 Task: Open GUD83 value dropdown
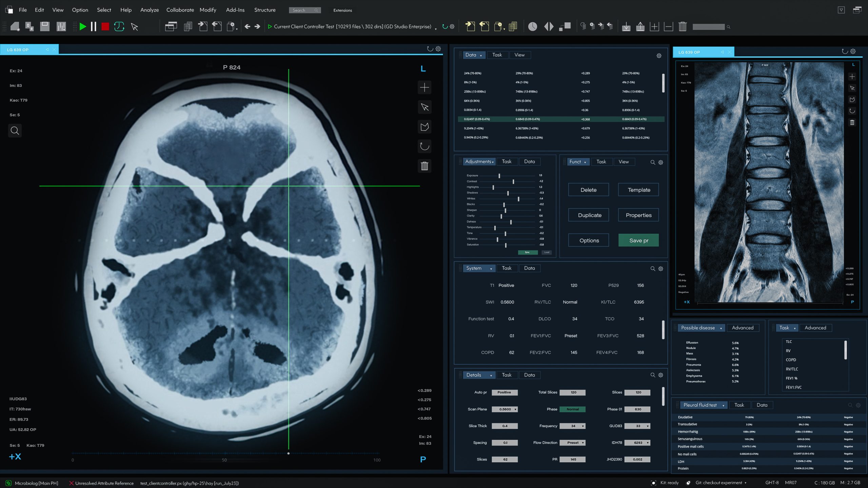coord(637,426)
